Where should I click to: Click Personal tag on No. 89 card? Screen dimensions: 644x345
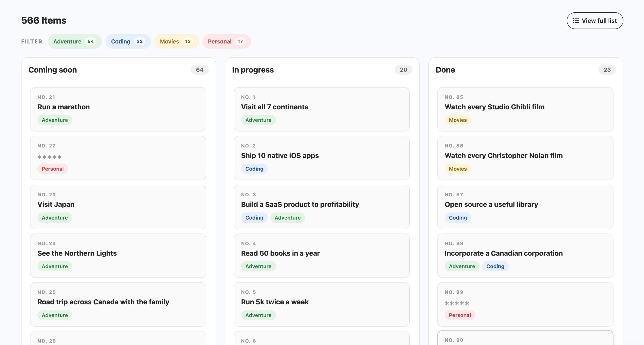[460, 315]
